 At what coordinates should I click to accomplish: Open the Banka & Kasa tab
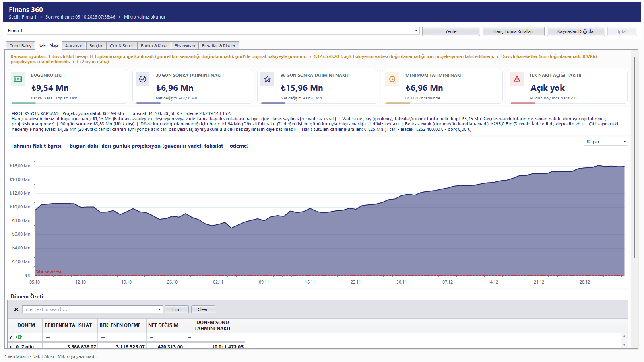click(154, 46)
